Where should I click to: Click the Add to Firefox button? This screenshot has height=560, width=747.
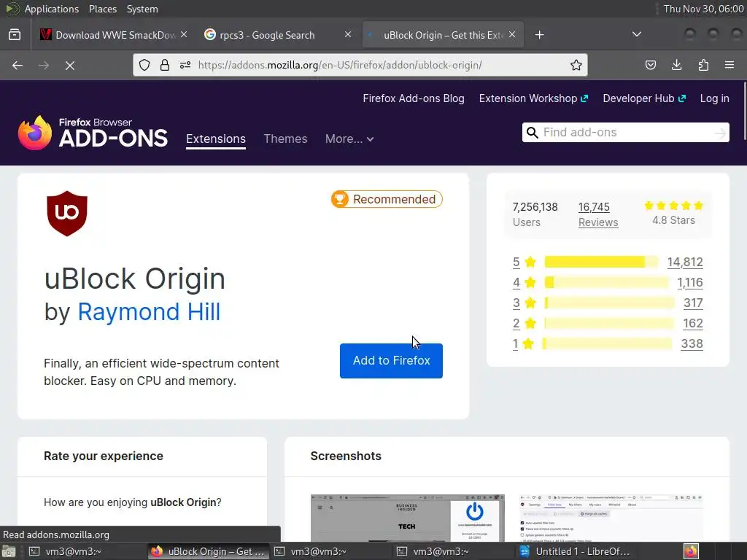click(391, 361)
